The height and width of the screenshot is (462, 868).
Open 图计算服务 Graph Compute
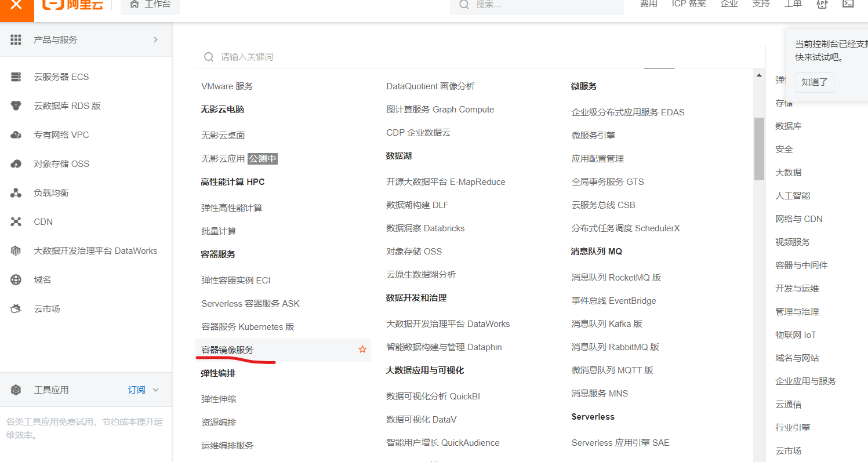440,110
